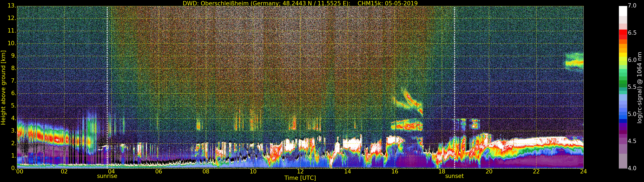Select the 'CHM15k: 05-05-2019' instrument and date text
The width and height of the screenshot is (644, 182).
point(388,3)
